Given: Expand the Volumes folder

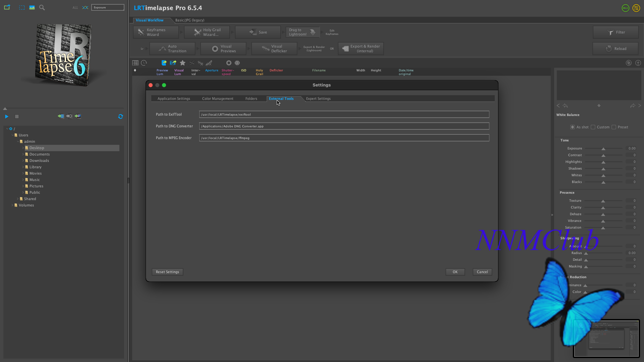Looking at the screenshot, I should (12, 205).
